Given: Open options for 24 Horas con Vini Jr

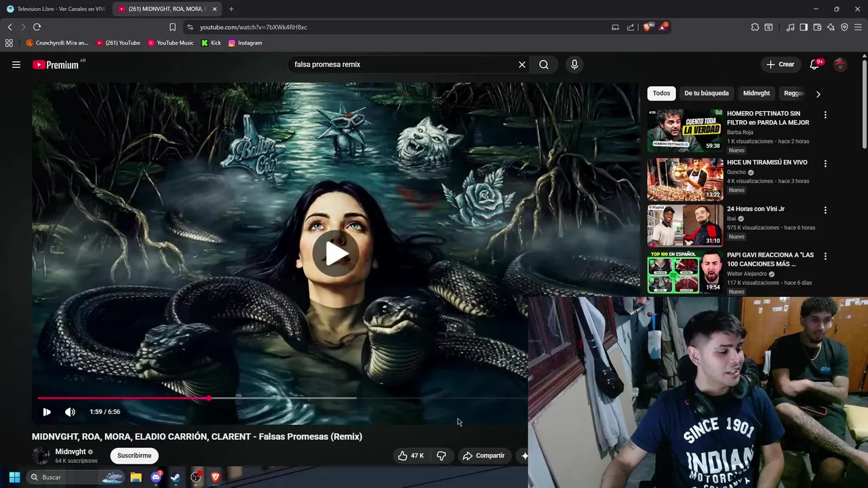Looking at the screenshot, I should pyautogui.click(x=825, y=210).
